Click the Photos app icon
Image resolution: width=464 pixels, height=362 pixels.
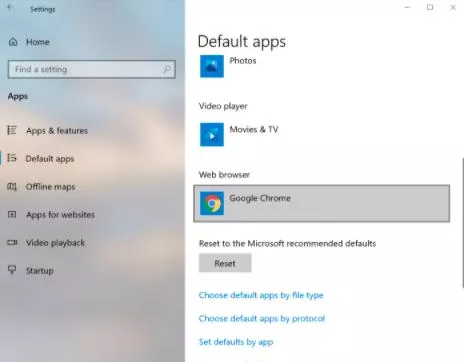212,66
